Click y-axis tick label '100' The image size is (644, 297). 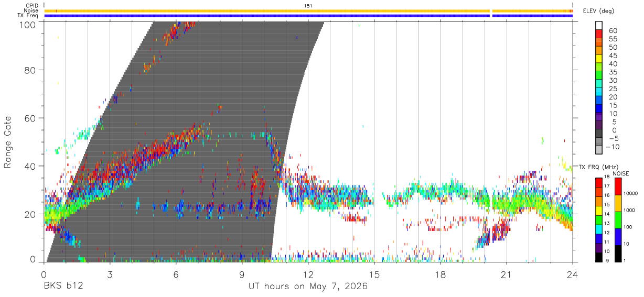tap(28, 24)
